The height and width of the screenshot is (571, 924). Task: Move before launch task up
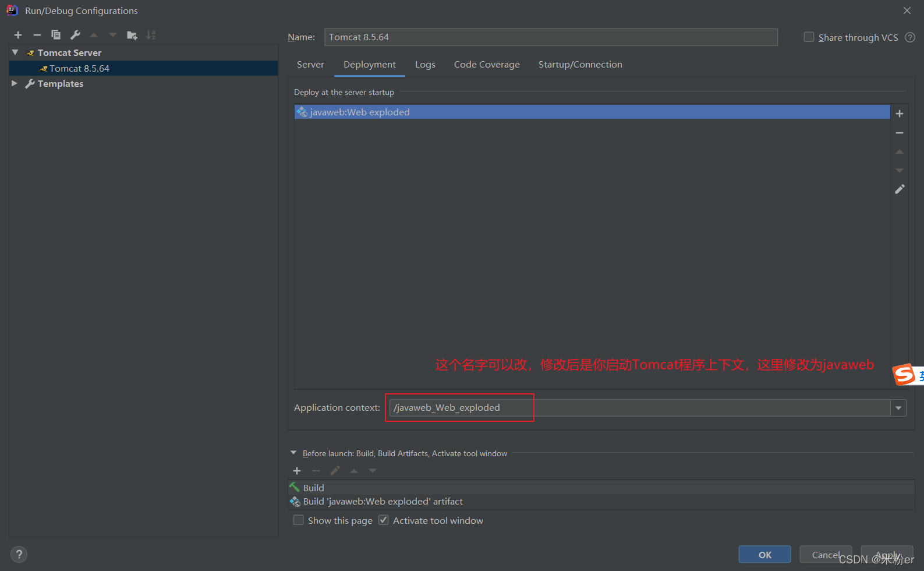[x=354, y=471]
